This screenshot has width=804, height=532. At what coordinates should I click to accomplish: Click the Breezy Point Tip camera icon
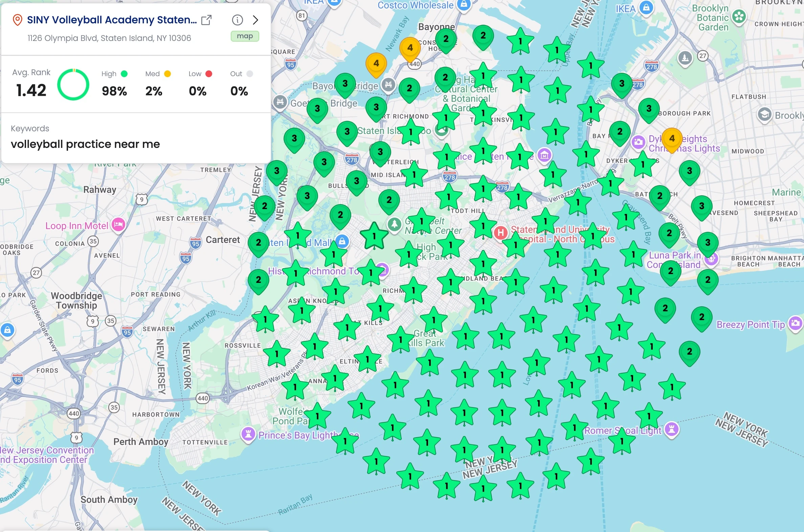point(795,323)
